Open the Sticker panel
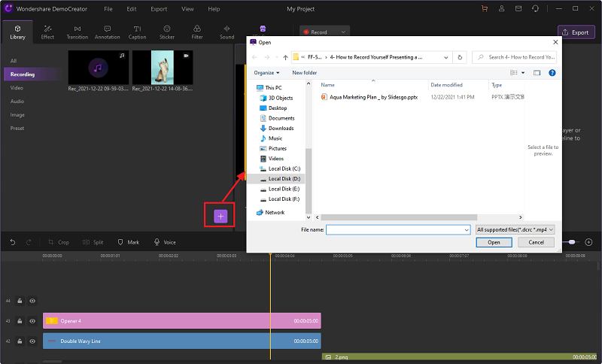Viewport: 602px width, 364px height. point(167,32)
